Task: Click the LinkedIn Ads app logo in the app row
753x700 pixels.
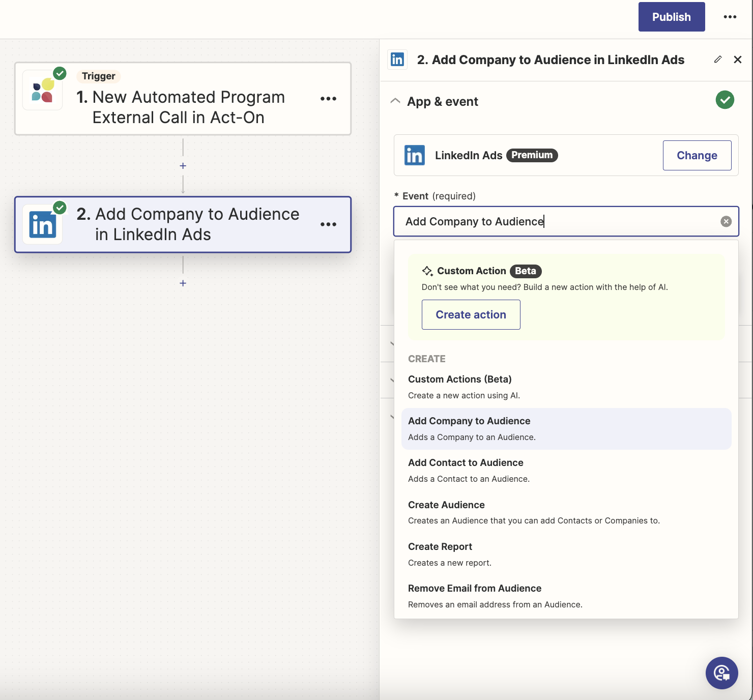Action: tap(415, 155)
